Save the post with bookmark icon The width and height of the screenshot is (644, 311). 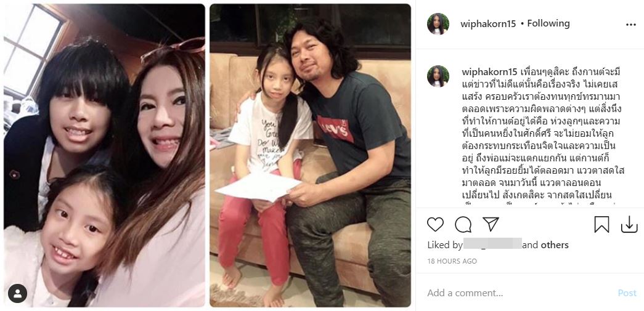(x=601, y=224)
